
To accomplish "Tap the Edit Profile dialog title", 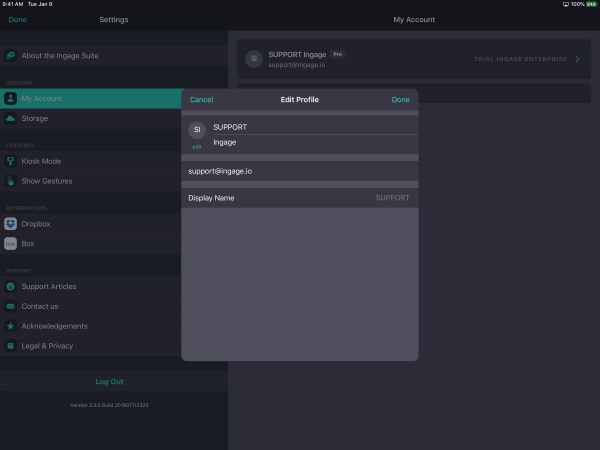I will 300,100.
